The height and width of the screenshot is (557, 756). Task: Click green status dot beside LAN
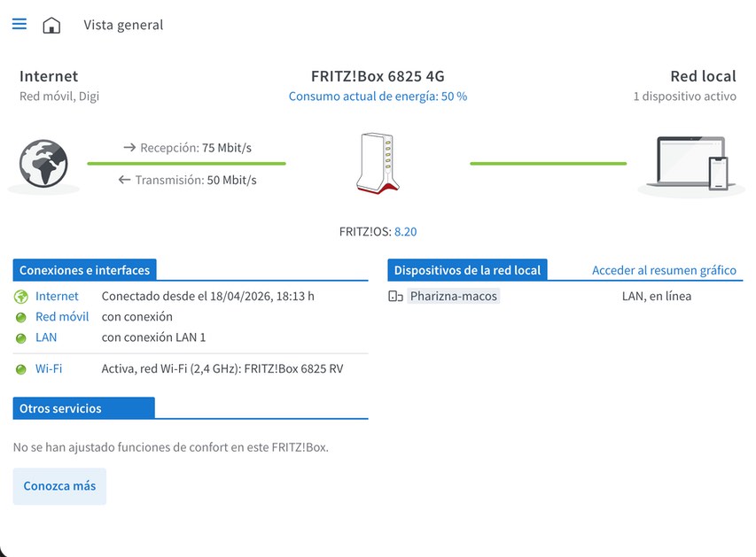[x=20, y=338]
